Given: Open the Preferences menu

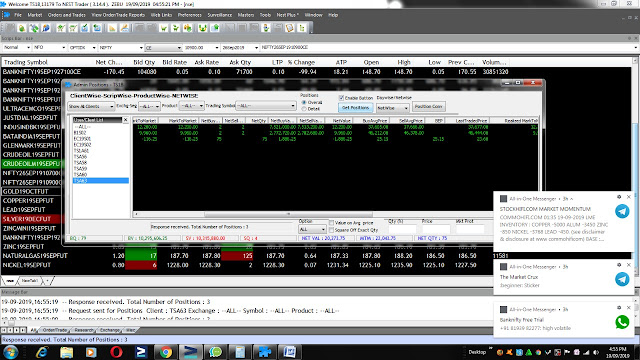Looking at the screenshot, I should pyautogui.click(x=189, y=15).
